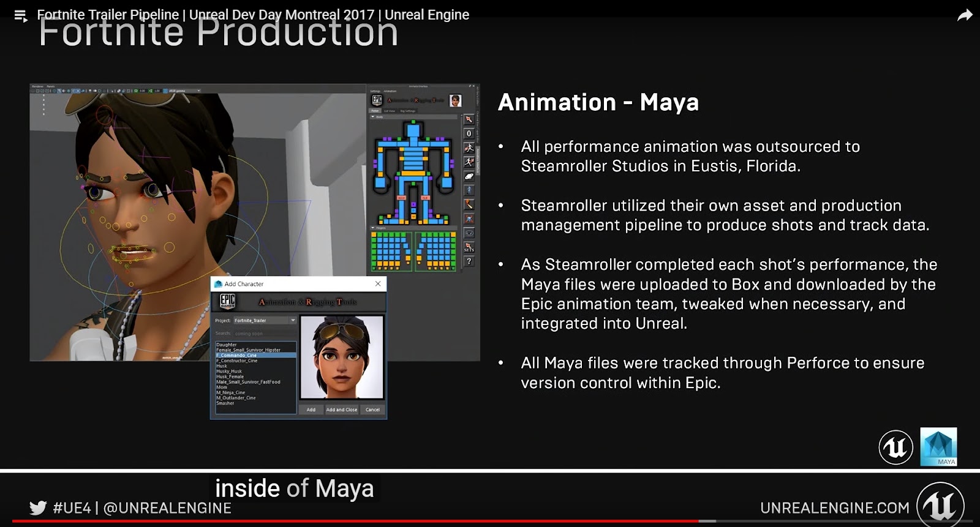Viewport: 980px width, 527px height.
Task: Click the blue figure with red X icon
Action: click(469, 219)
